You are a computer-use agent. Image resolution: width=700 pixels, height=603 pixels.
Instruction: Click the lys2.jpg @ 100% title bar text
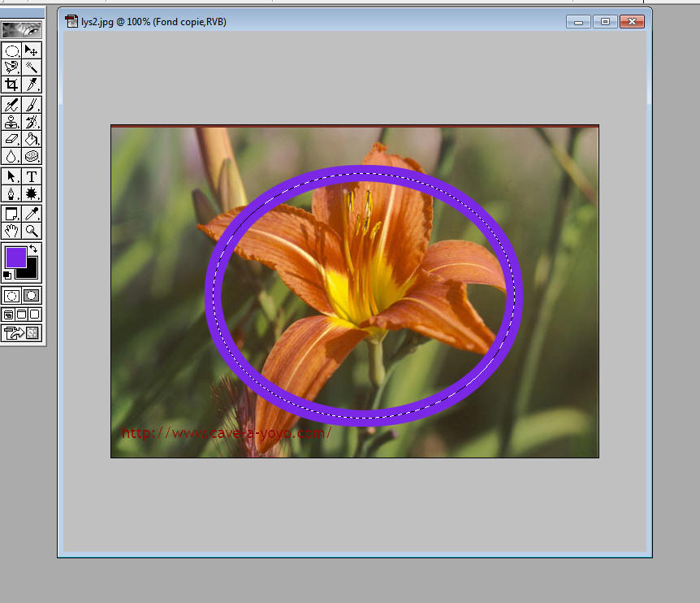click(153, 21)
